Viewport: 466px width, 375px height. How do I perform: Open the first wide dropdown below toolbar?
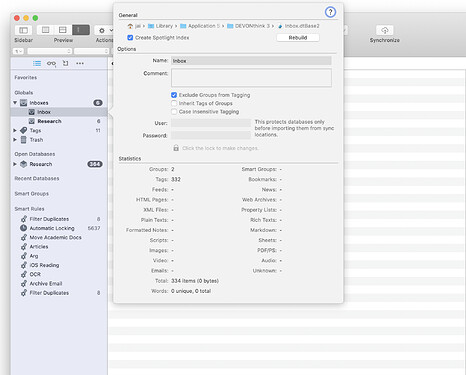(50, 51)
